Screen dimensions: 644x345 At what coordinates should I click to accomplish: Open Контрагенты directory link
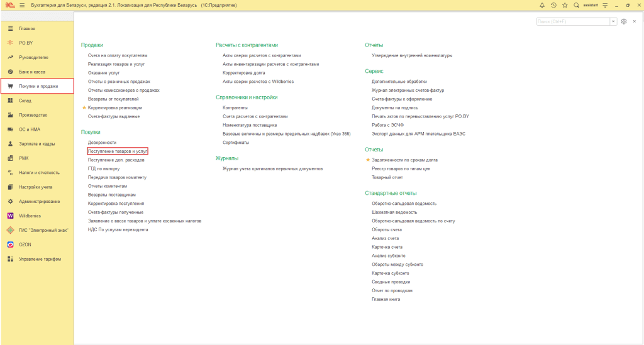235,107
